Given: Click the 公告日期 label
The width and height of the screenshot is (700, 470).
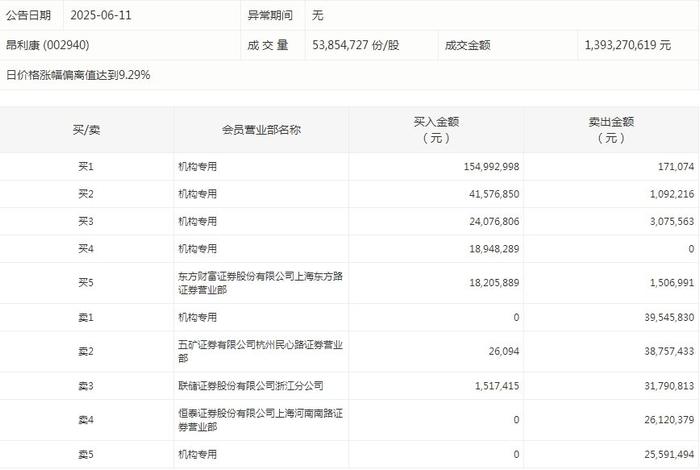Looking at the screenshot, I should (x=29, y=15).
